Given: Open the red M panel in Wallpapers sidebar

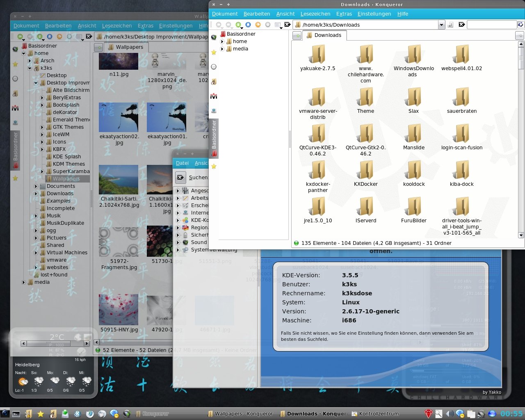Looking at the screenshot, I should click(15, 108).
